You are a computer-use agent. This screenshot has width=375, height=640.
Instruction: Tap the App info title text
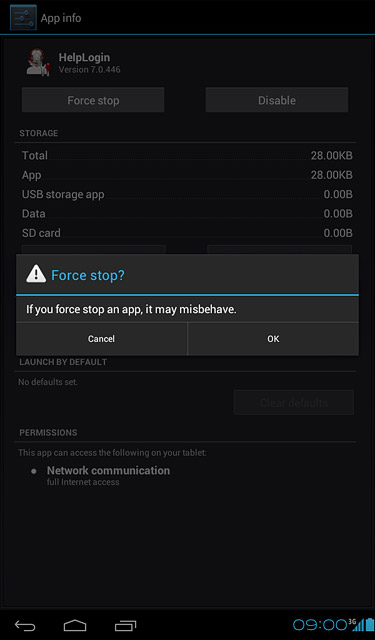pyautogui.click(x=61, y=18)
